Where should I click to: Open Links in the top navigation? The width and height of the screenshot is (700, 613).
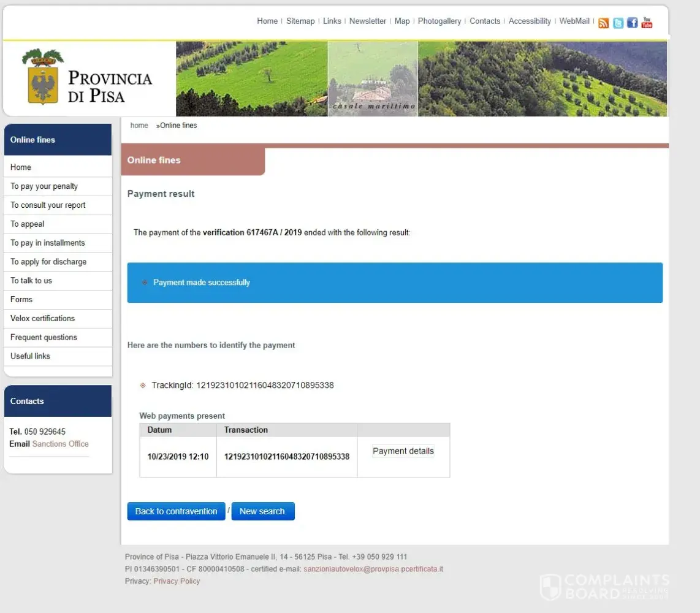coord(332,21)
